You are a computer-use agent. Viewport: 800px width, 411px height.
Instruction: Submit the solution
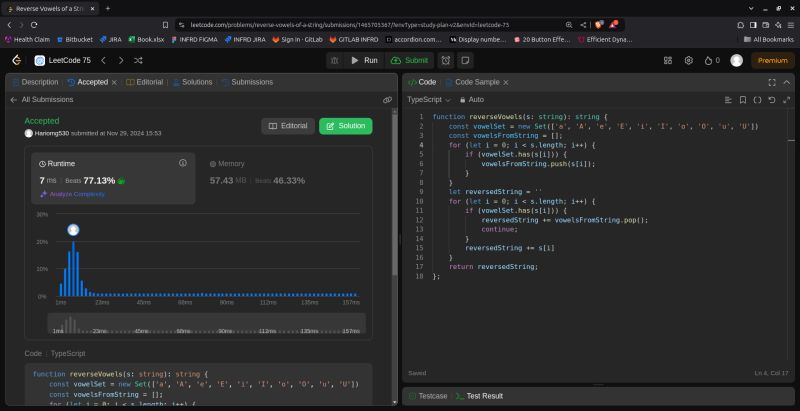point(410,60)
